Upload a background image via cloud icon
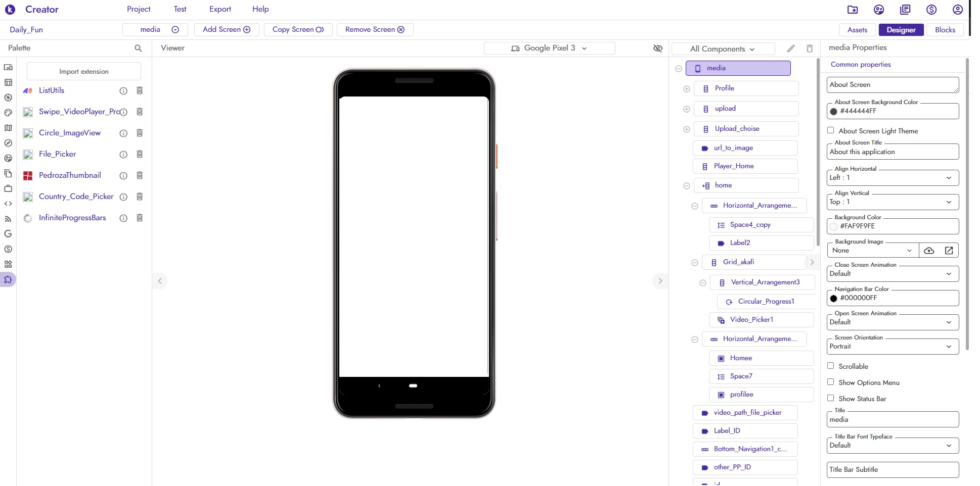Viewport: 980px width, 486px height. pyautogui.click(x=929, y=251)
